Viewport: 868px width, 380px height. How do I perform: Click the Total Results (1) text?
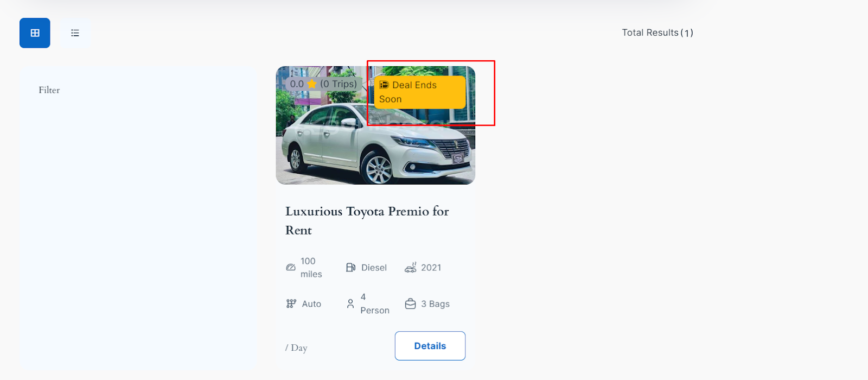point(658,33)
